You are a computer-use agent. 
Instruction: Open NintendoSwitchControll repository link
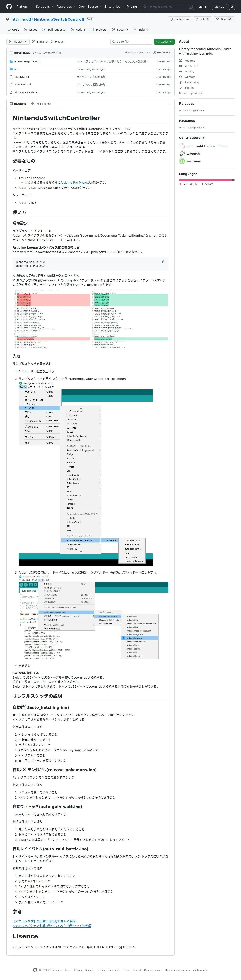59,19
